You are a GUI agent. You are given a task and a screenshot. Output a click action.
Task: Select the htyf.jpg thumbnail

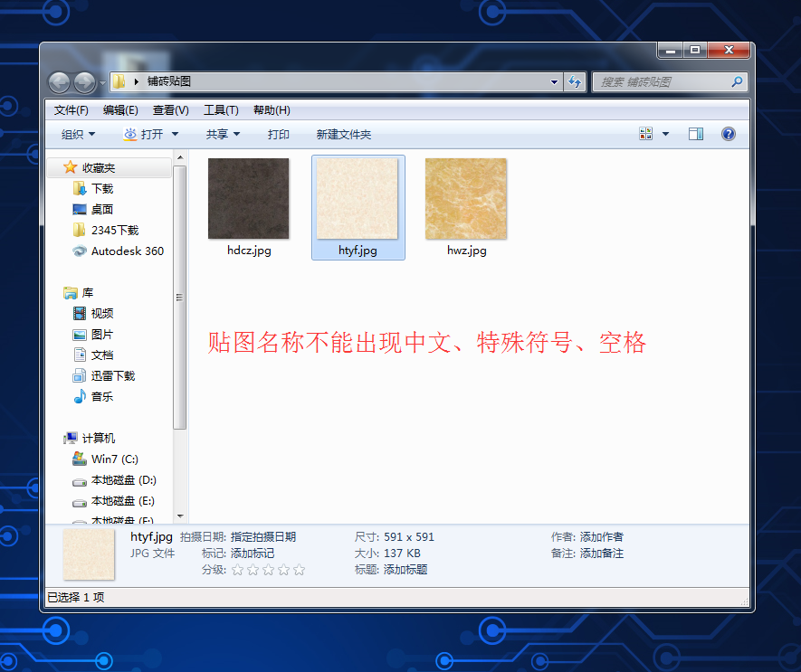358,198
